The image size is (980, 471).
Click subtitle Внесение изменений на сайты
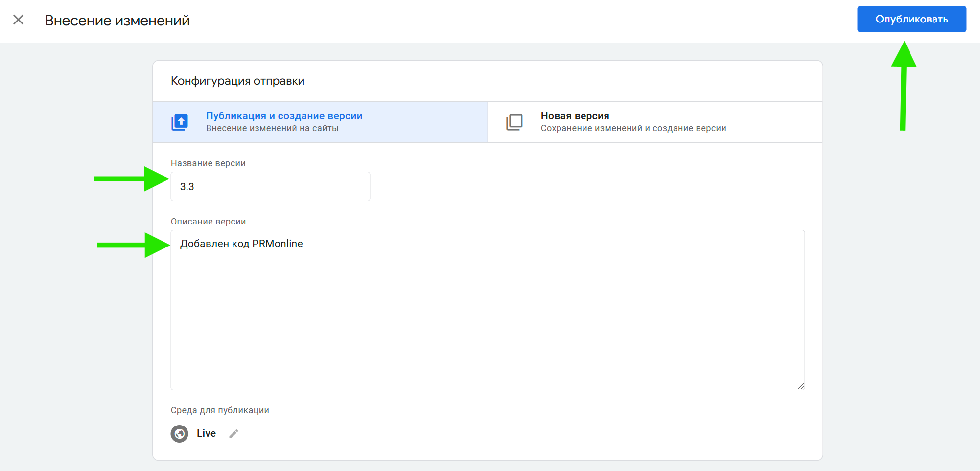tap(272, 128)
